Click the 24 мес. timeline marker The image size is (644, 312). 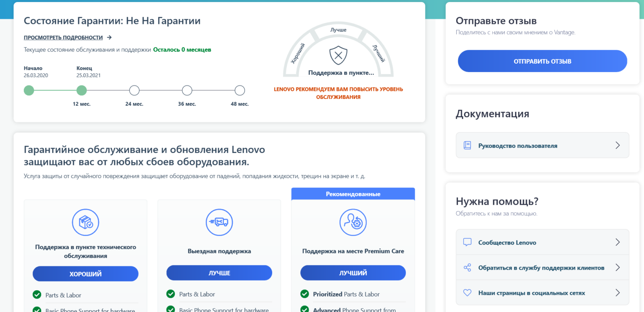(x=134, y=90)
